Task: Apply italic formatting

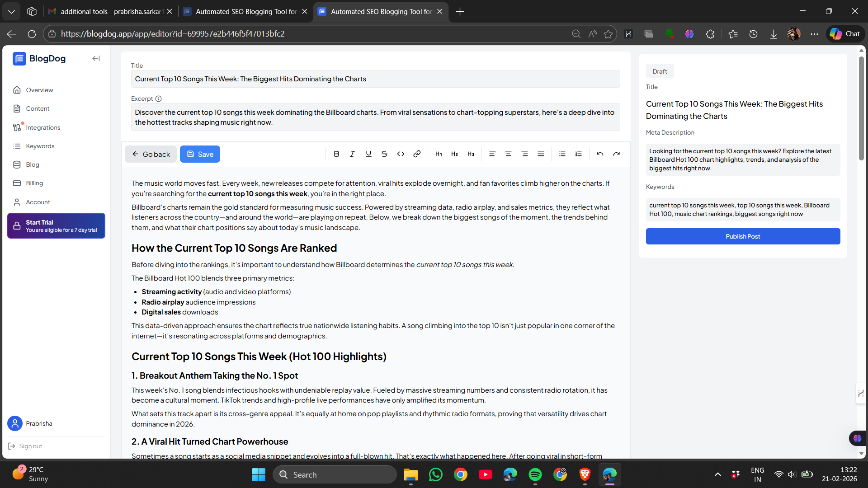Action: (352, 154)
